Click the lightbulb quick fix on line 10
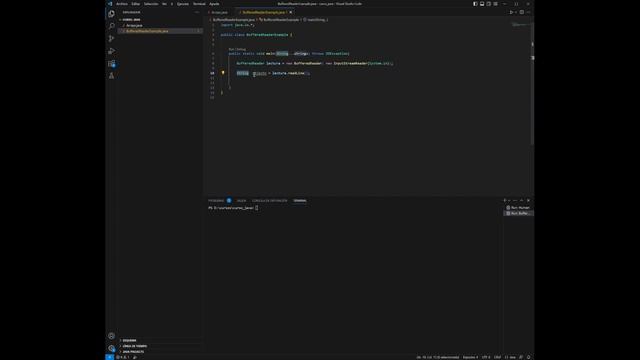640x360 pixels. (223, 73)
